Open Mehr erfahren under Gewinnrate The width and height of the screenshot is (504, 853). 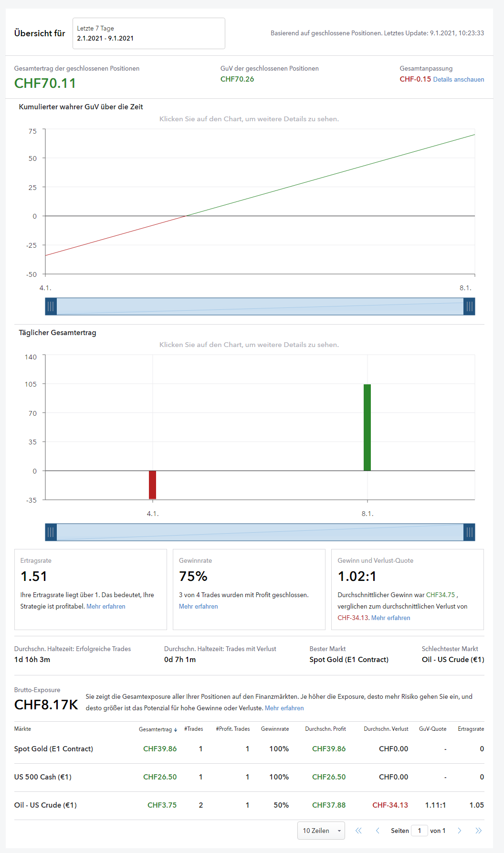coord(198,606)
